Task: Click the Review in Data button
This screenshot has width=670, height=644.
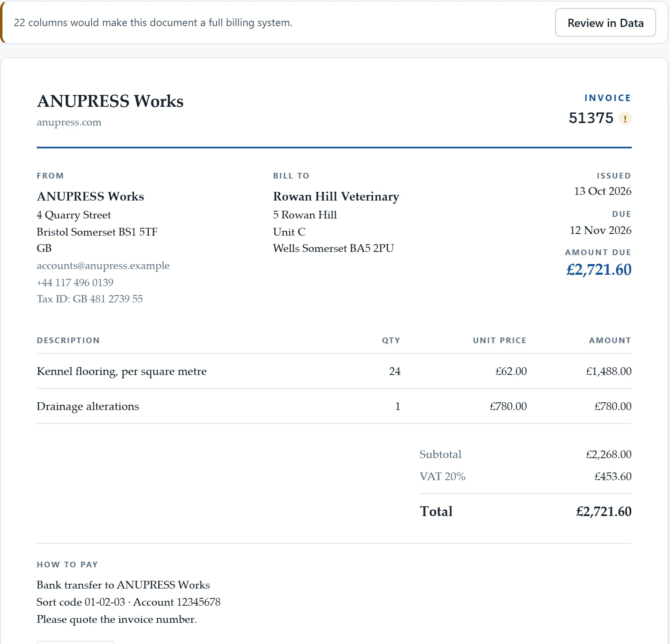Action: 605,22
